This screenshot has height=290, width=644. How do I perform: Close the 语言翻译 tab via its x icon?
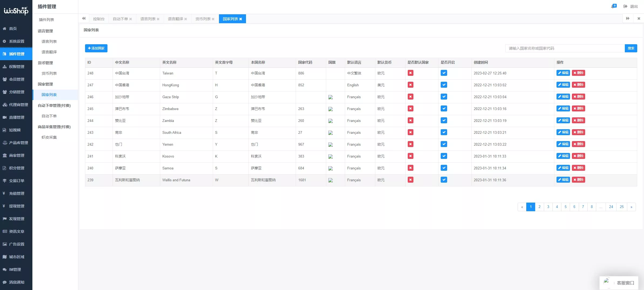pos(186,19)
